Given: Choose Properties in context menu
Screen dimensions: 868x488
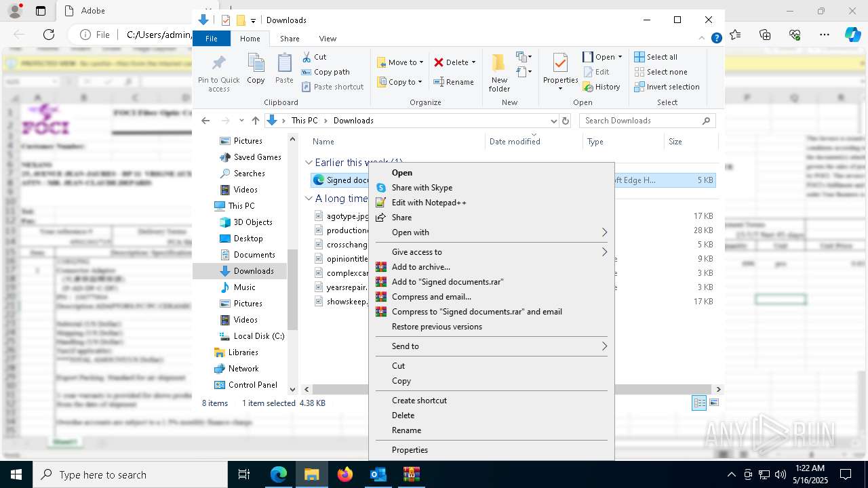Looking at the screenshot, I should [x=492, y=450].
